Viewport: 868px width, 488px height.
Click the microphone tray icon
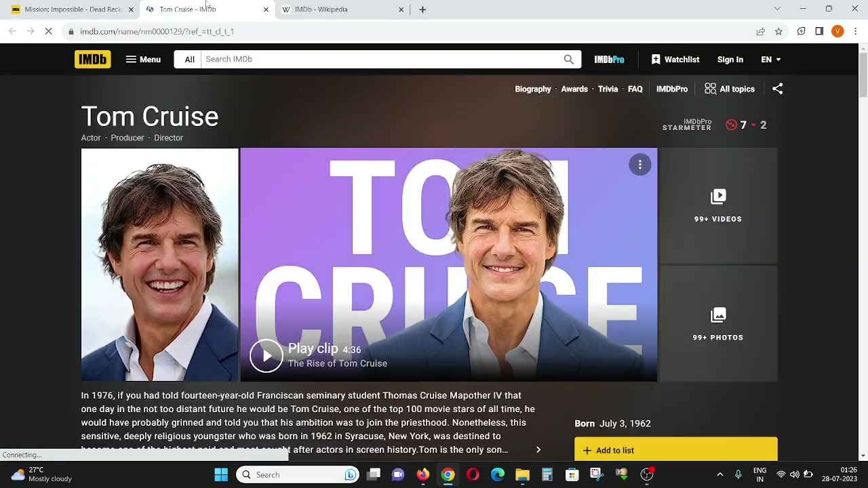(738, 474)
